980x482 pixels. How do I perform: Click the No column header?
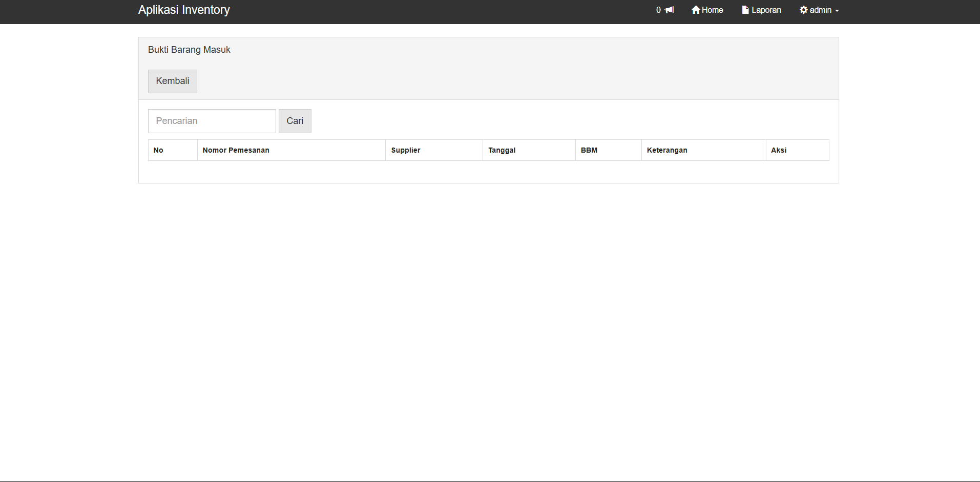point(158,150)
